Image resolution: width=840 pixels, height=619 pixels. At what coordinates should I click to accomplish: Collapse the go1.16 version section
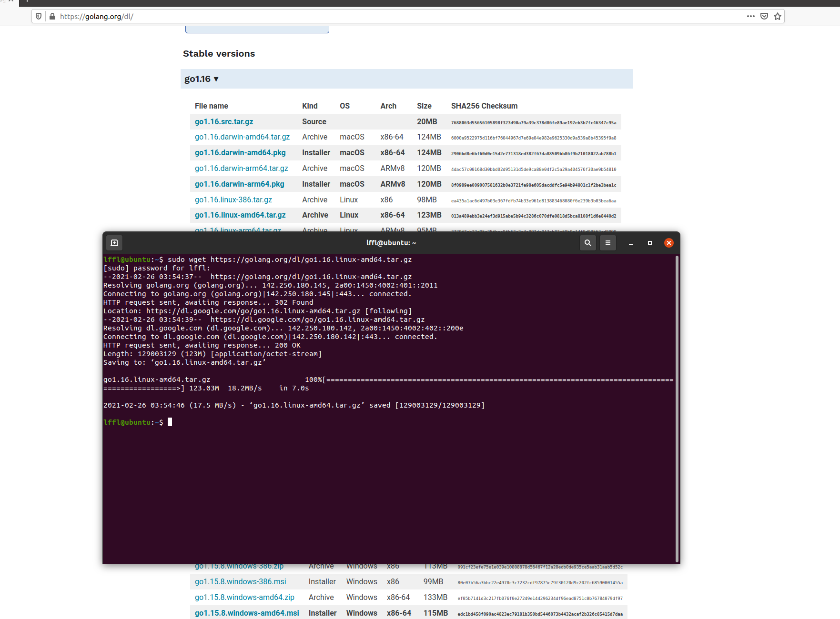pos(202,79)
